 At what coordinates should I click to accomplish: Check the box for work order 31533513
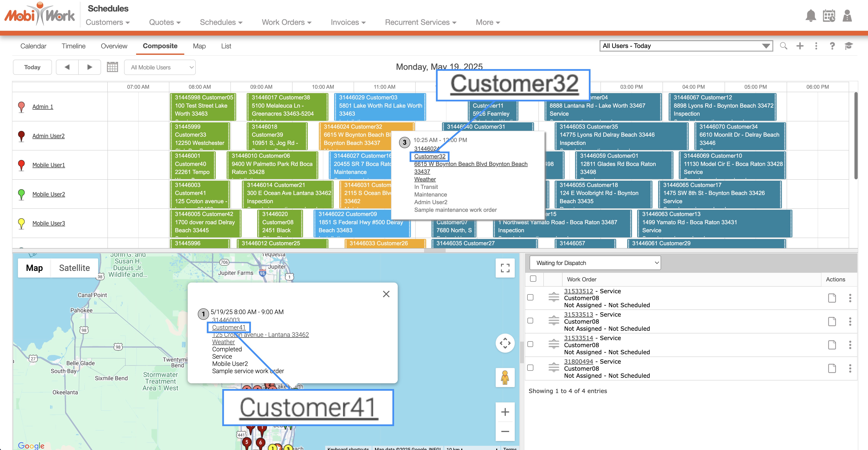530,321
